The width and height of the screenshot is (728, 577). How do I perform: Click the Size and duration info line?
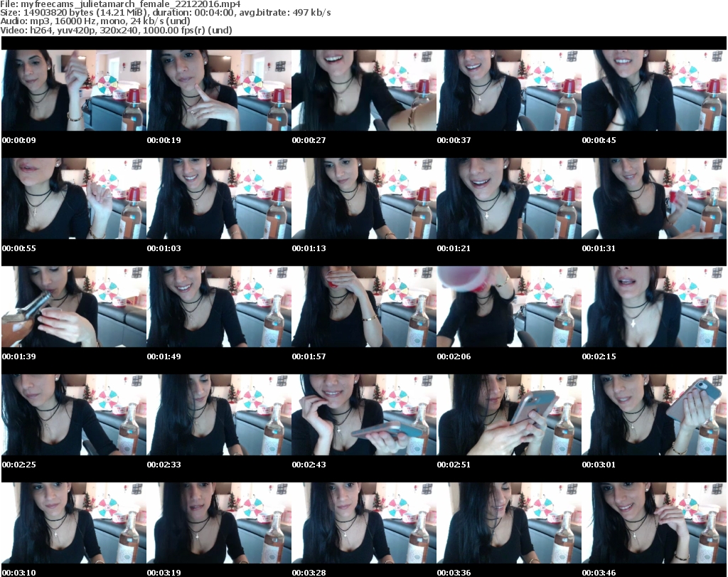pos(165,13)
